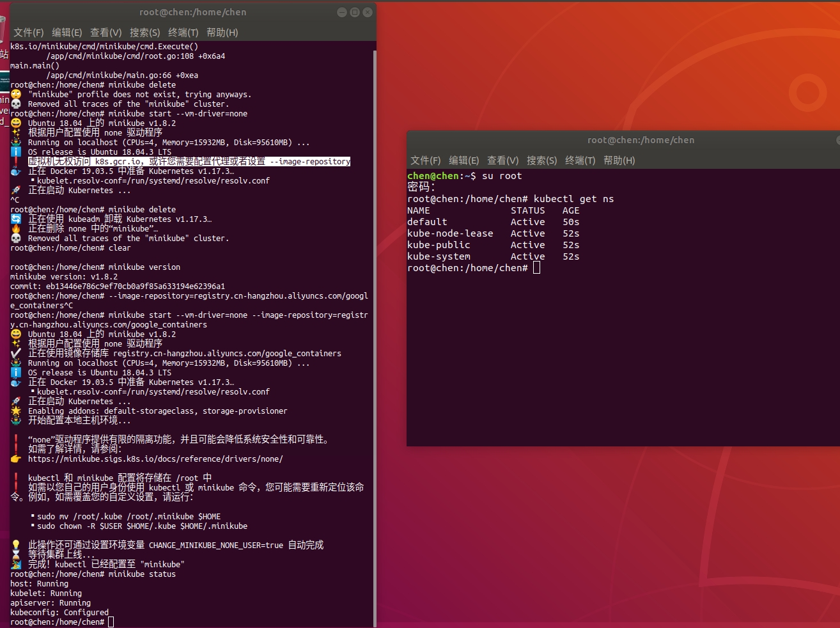This screenshot has width=840, height=628.
Task: Click the AGE column header
Action: [571, 210]
